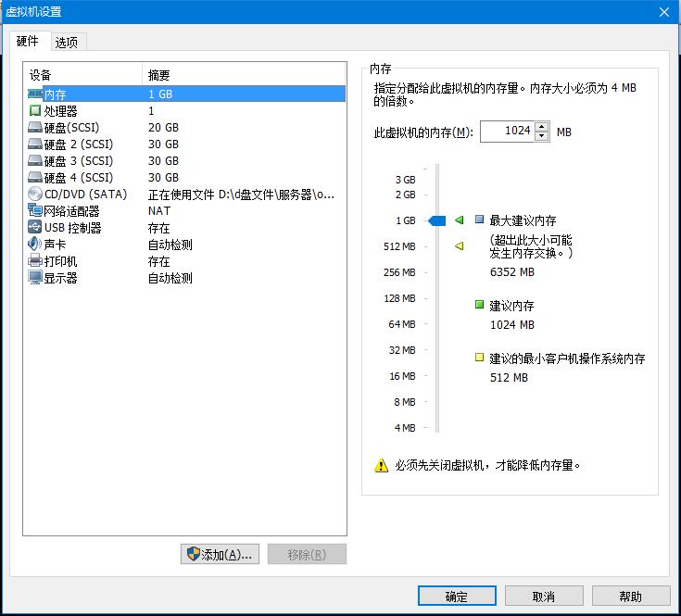This screenshot has width=681, height=616.
Task: Click the 摘要 column header
Action: pyautogui.click(x=244, y=75)
